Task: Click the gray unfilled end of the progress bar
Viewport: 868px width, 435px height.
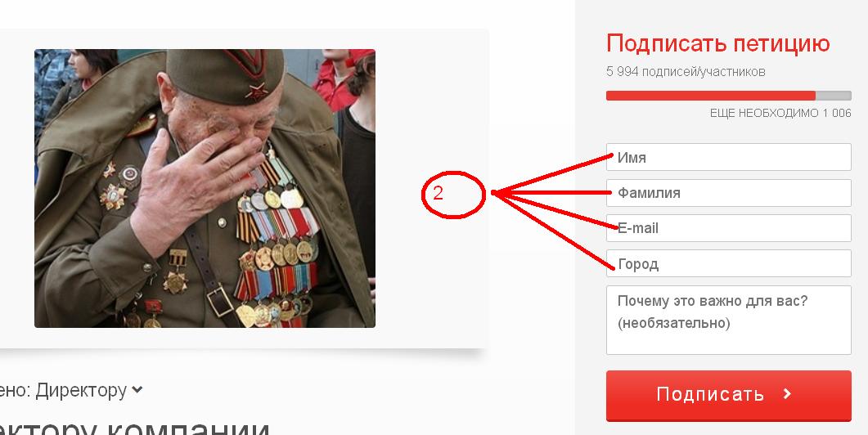Action: [x=833, y=96]
